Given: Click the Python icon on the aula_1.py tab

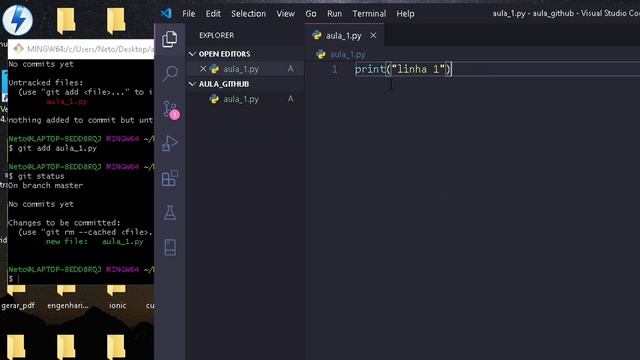Looking at the screenshot, I should tap(317, 36).
